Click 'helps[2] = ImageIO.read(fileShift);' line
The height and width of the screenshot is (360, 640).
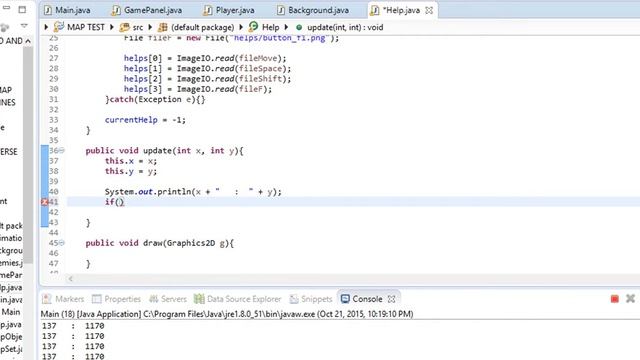tap(207, 79)
